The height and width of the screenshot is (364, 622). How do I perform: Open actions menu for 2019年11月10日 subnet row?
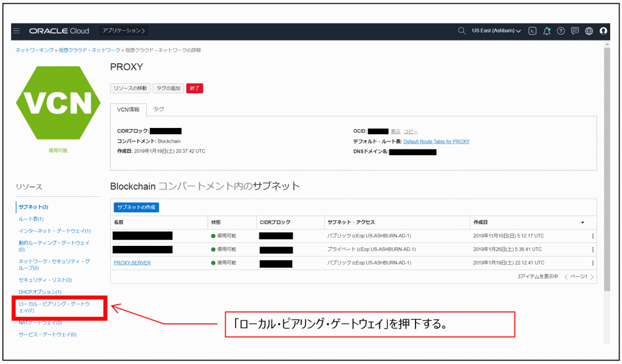(593, 236)
